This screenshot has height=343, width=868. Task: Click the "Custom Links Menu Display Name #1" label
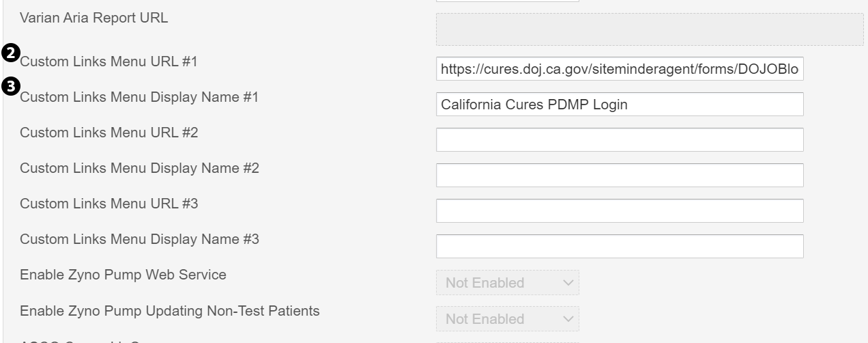tap(139, 97)
